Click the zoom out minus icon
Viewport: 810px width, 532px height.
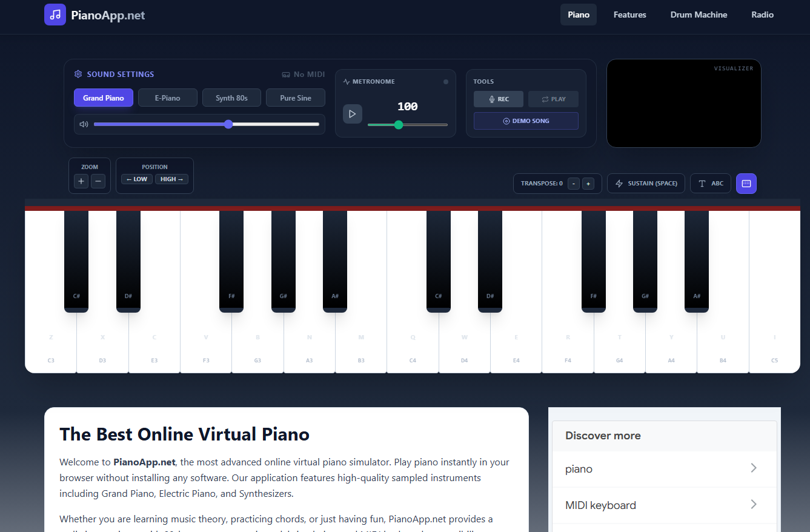(98, 181)
